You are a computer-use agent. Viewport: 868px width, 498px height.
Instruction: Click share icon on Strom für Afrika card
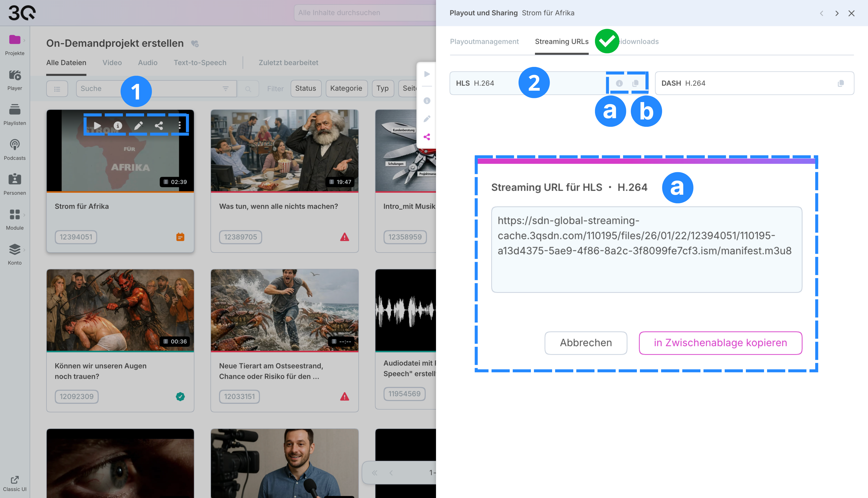tap(159, 126)
